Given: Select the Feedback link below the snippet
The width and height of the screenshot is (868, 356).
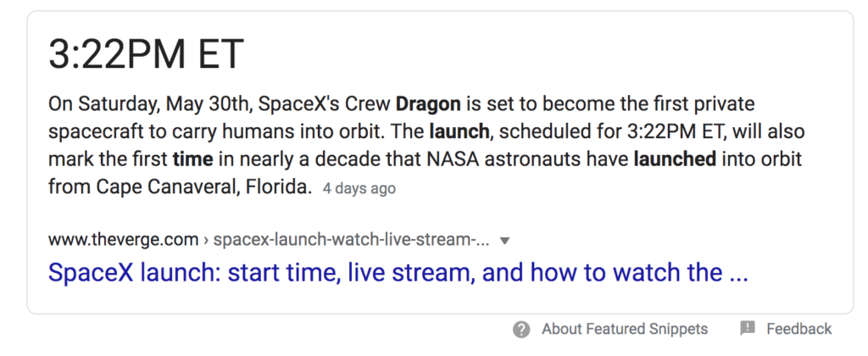Looking at the screenshot, I should [x=798, y=329].
